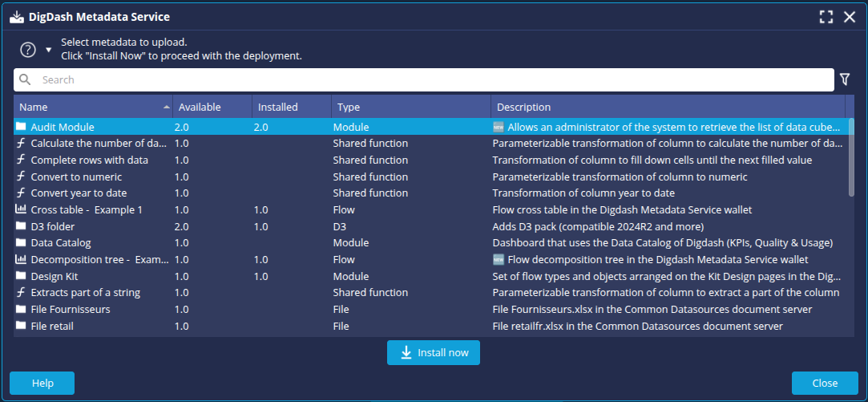
Task: Click Available 2.0 for D3 folder
Action: [x=182, y=226]
